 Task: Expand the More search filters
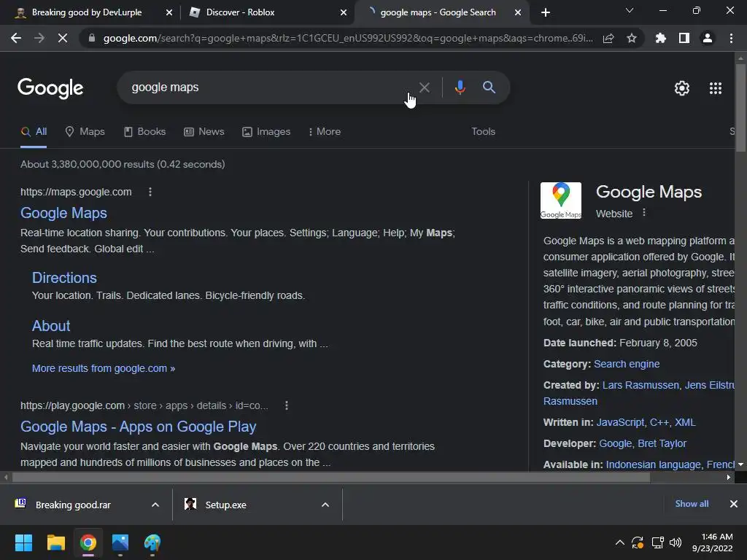(325, 131)
